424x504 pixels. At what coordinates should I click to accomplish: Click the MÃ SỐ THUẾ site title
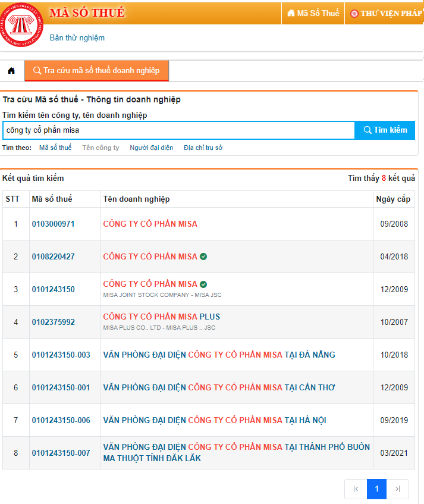87,13
